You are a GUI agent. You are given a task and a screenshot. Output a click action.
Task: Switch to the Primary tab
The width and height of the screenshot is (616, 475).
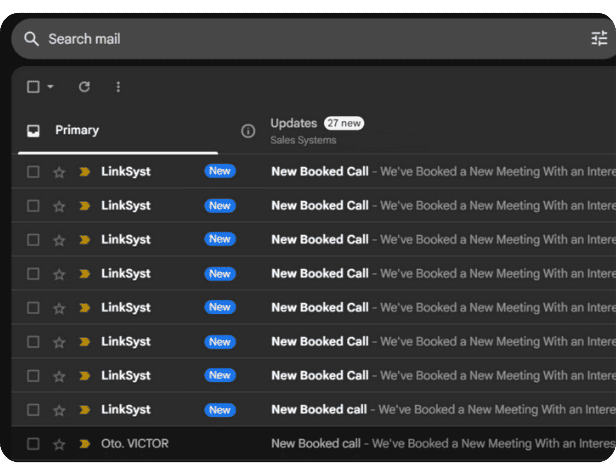click(x=118, y=131)
